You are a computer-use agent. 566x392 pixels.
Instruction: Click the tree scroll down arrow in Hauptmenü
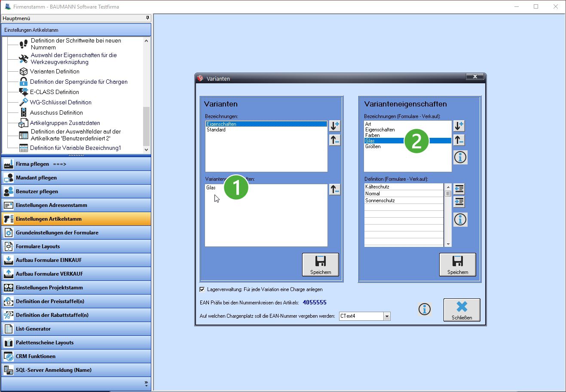146,150
